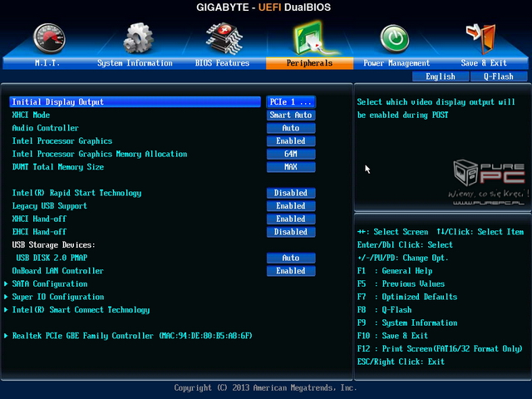Toggle OnBoard LAN Controller Enabled value

pos(291,271)
